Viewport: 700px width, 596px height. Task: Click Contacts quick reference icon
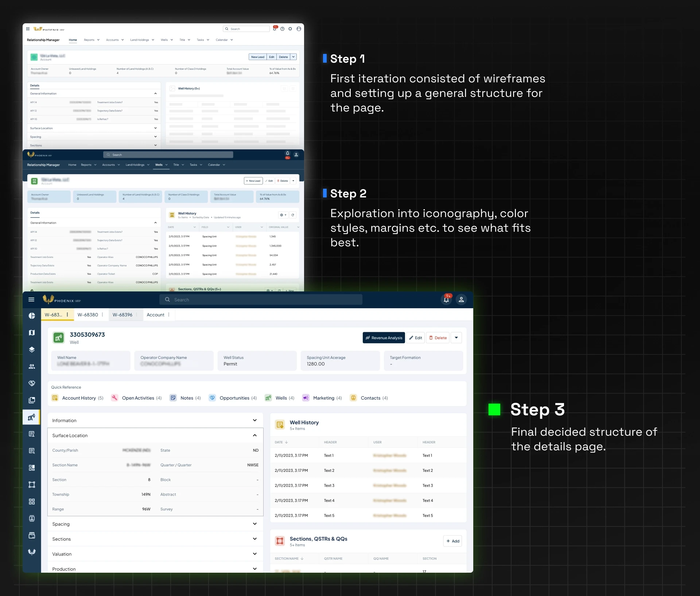coord(353,398)
